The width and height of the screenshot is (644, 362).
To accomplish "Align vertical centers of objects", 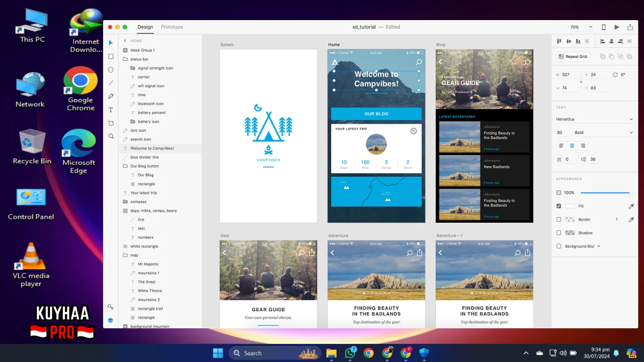I will 569,41.
